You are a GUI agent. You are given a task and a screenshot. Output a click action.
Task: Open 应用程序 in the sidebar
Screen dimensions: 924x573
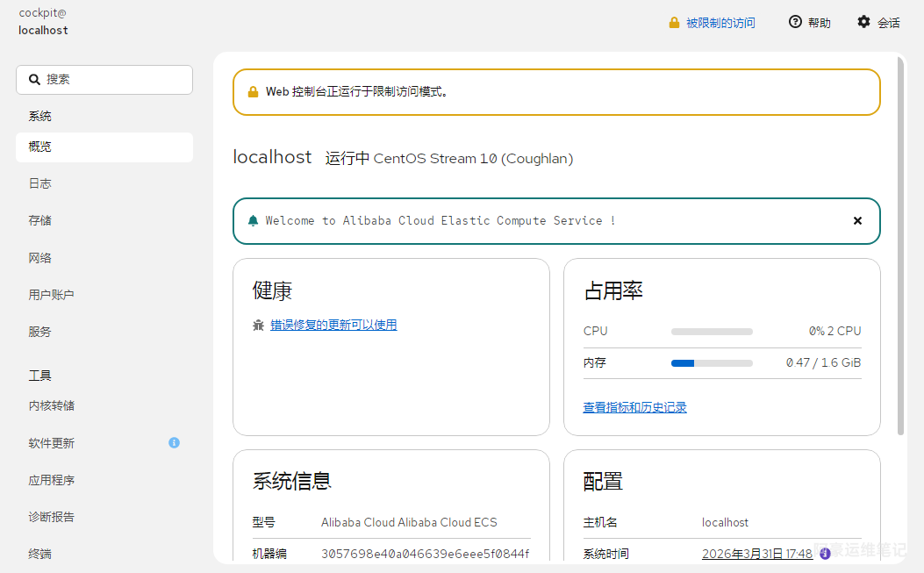104,481
